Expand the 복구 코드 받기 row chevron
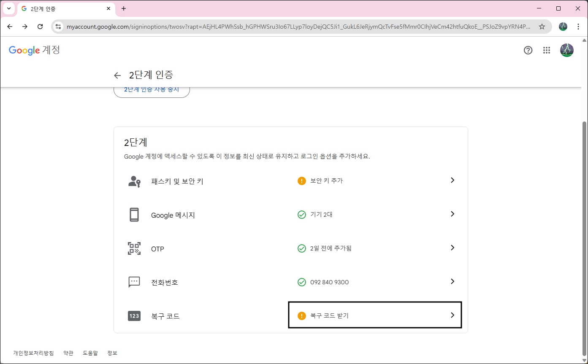The height and width of the screenshot is (364, 588). [x=452, y=315]
